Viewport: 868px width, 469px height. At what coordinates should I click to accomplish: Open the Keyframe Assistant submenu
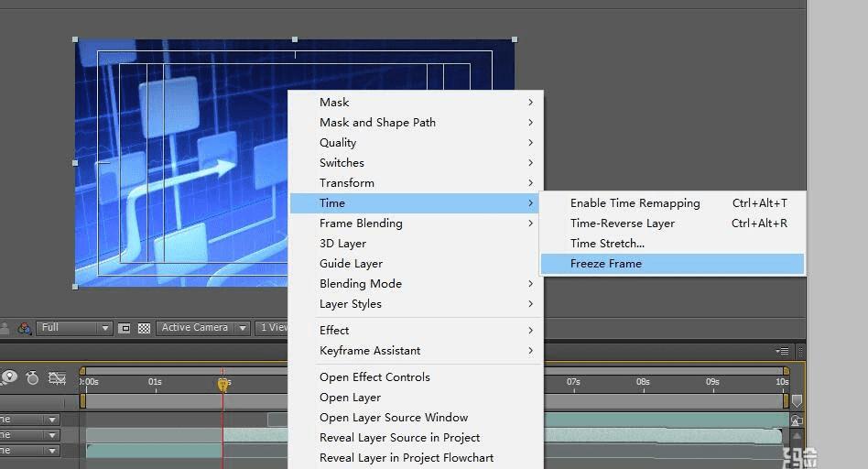[x=417, y=351]
